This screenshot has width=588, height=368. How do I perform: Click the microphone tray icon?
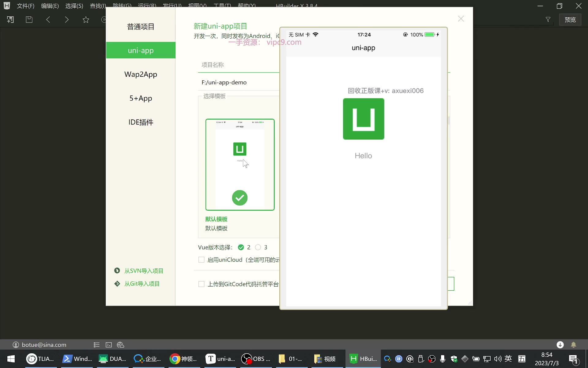tap(443, 359)
